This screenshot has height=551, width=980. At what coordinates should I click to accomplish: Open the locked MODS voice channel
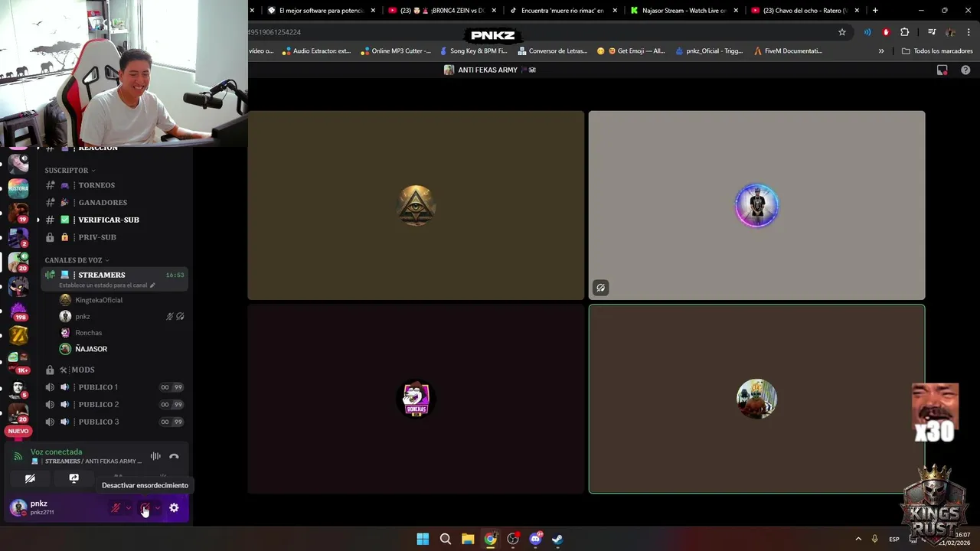(115, 370)
